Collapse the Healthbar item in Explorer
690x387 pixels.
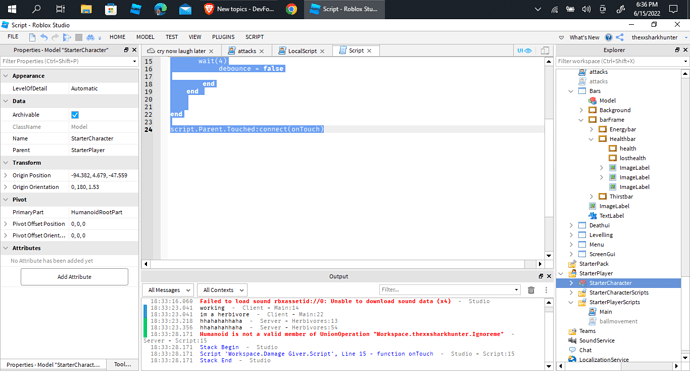[x=591, y=139]
